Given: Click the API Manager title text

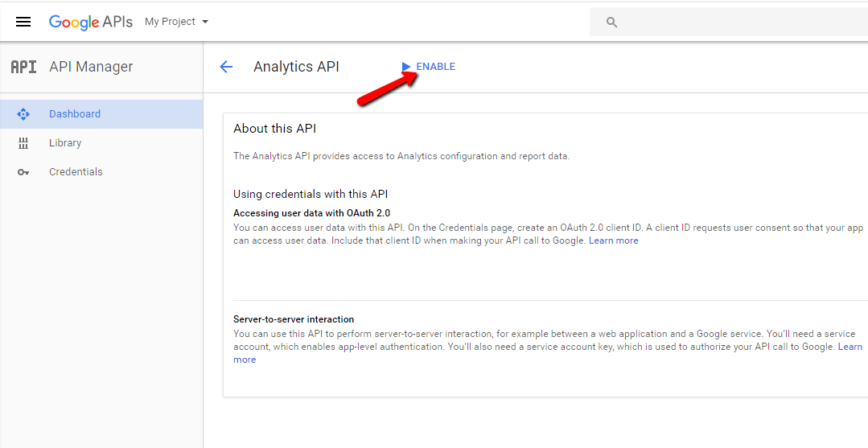Looking at the screenshot, I should coord(92,67).
